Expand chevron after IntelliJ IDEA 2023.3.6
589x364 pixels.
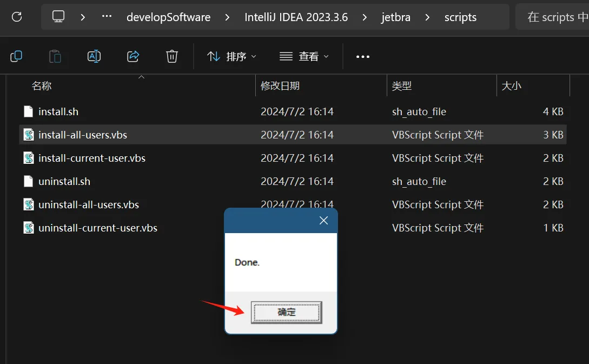tap(365, 17)
